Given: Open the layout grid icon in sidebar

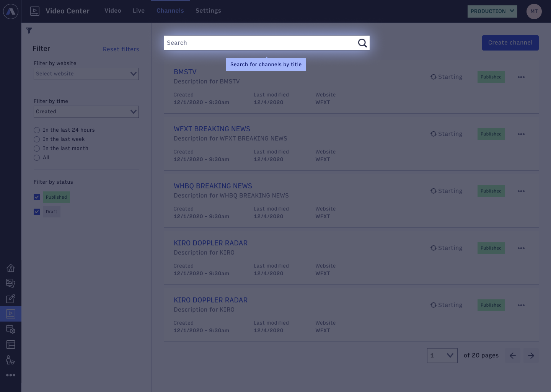Looking at the screenshot, I should coord(11,345).
